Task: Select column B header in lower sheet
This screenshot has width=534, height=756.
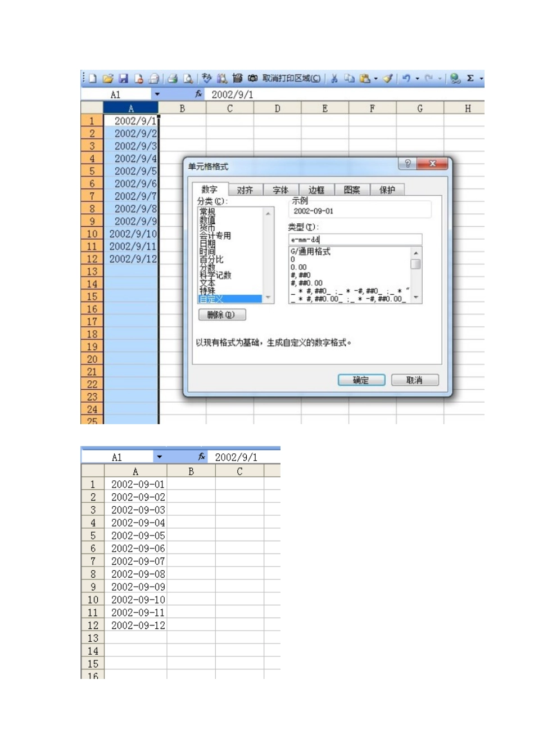Action: click(191, 471)
